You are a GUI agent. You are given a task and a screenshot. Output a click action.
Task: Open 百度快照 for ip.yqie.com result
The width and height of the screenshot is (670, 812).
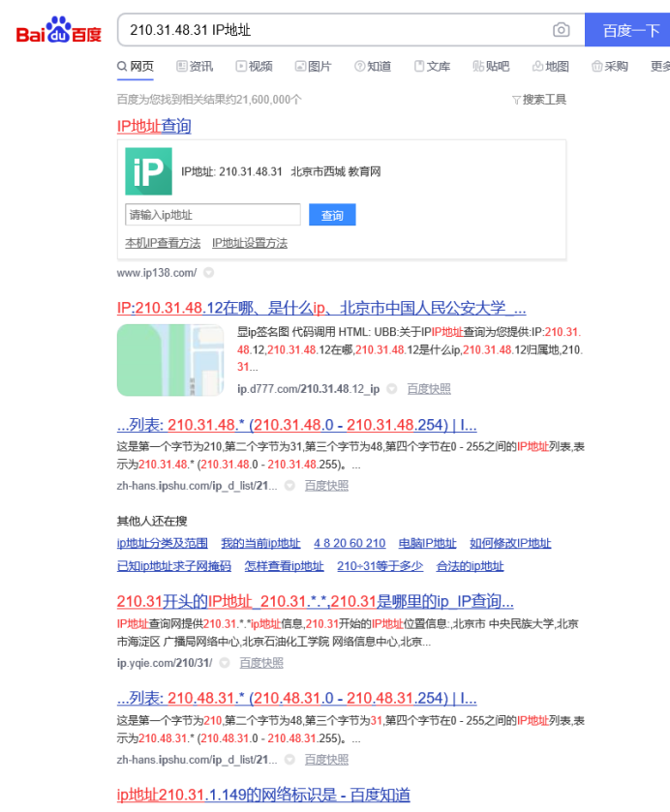[261, 662]
